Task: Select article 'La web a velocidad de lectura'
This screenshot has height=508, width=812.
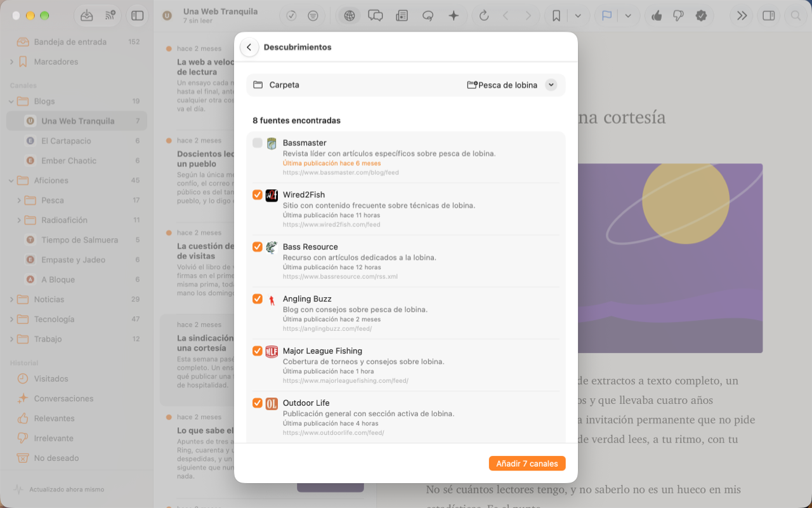Action: click(x=206, y=67)
